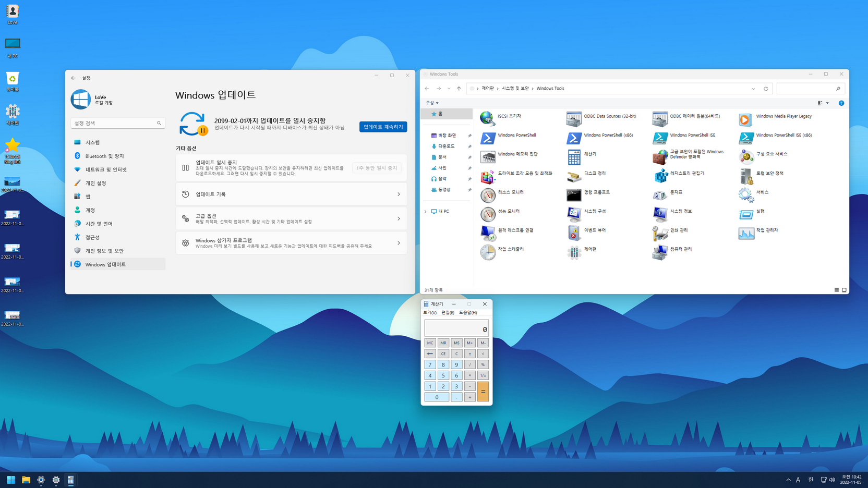The height and width of the screenshot is (488, 868).
Task: Click the Calculator CE button
Action: click(443, 353)
